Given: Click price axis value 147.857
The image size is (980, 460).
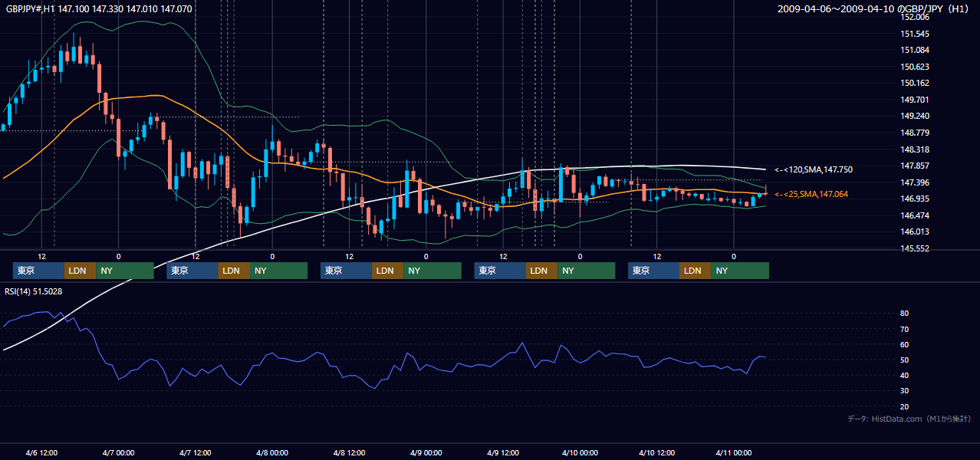Looking at the screenshot, I should [915, 166].
